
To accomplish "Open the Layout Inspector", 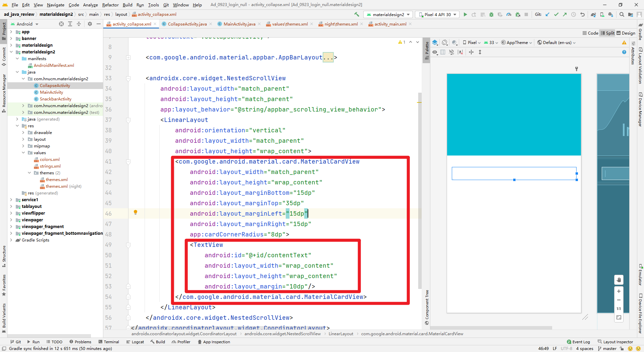I will 615,342.
